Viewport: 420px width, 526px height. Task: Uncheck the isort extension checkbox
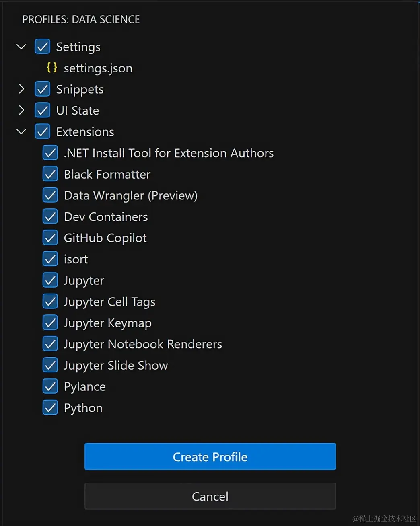pos(50,259)
